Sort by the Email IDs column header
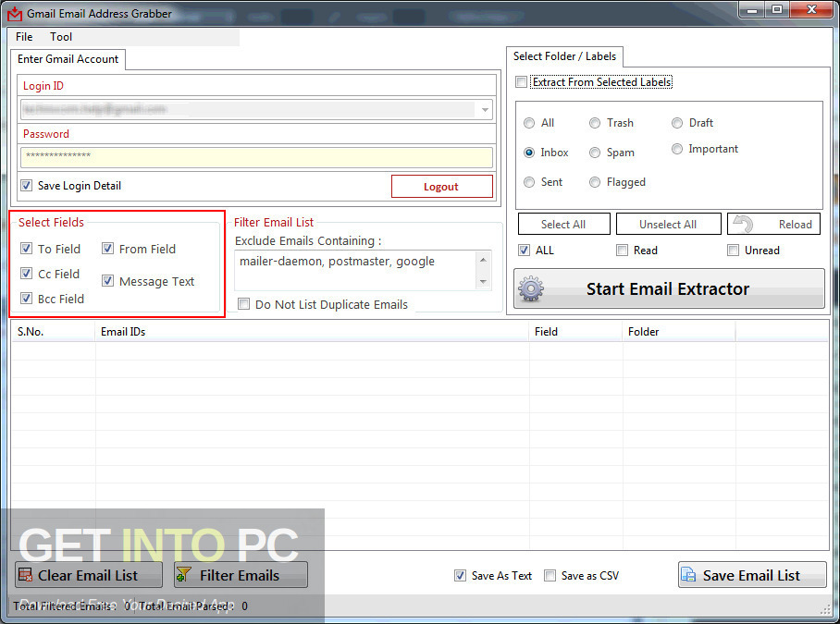Screen dimensions: 840x624 click(x=313, y=332)
